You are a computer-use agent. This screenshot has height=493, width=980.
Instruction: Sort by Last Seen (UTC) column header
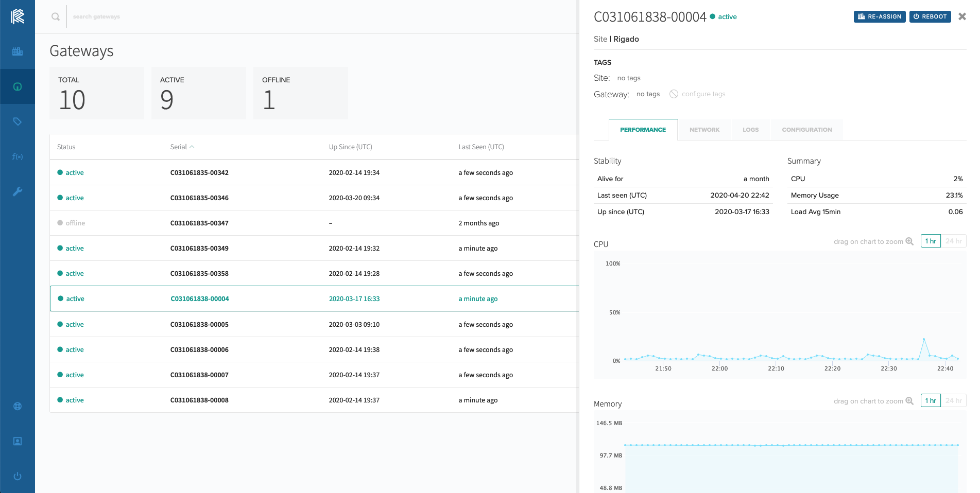[481, 147]
